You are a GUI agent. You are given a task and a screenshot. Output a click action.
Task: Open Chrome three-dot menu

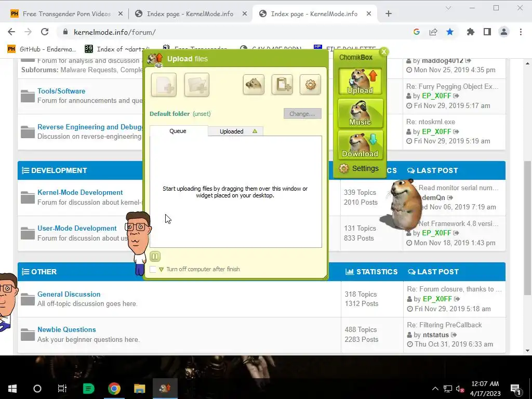pyautogui.click(x=521, y=32)
